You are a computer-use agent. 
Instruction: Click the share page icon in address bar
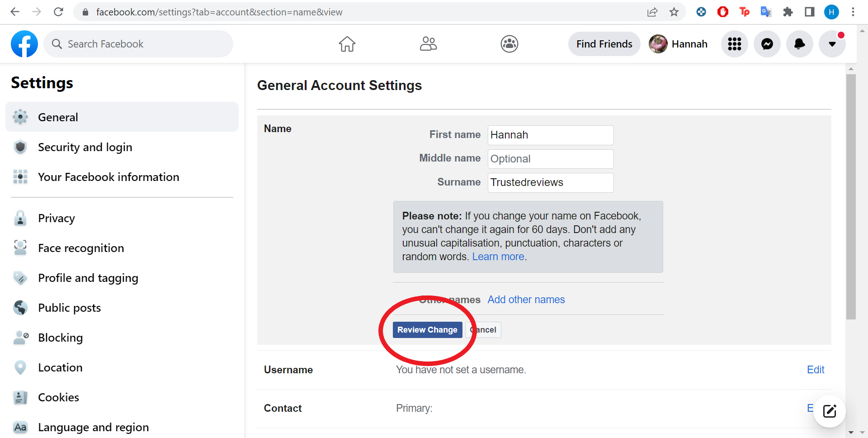652,12
